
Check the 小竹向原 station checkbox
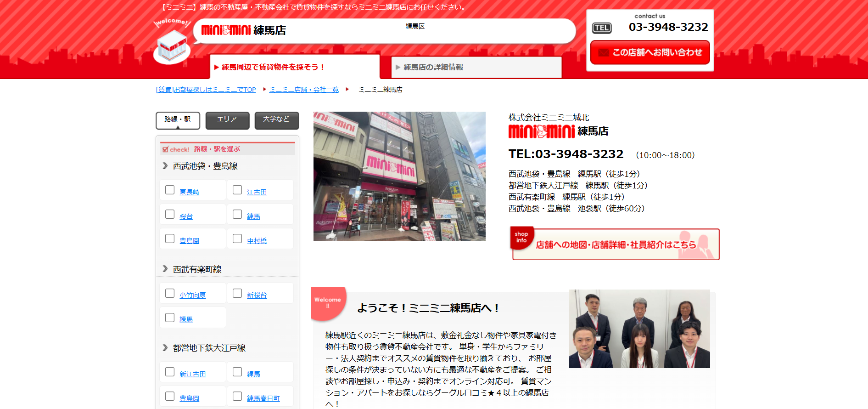click(170, 293)
